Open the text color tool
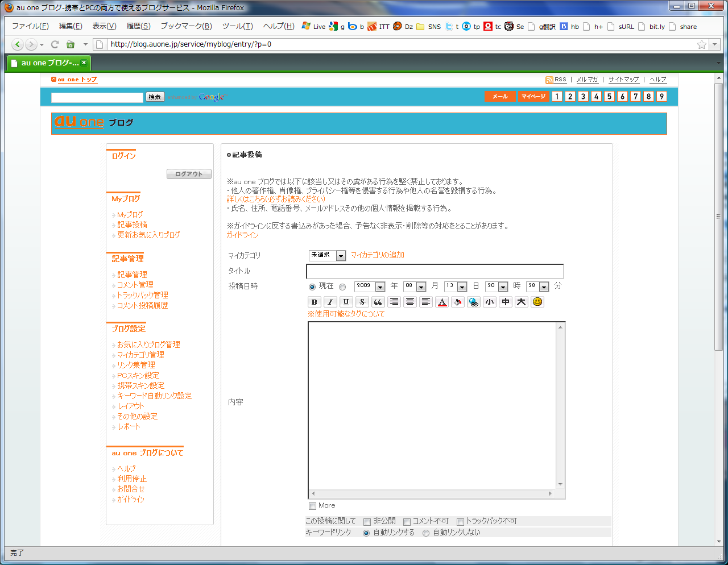Screen dimensions: 728x565 (442, 302)
